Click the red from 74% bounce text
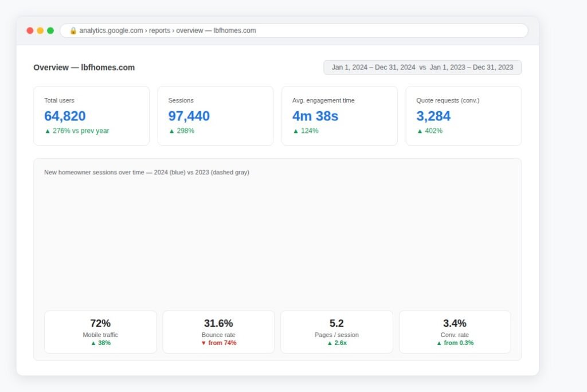Screen dimensions: 587x392 [218, 343]
